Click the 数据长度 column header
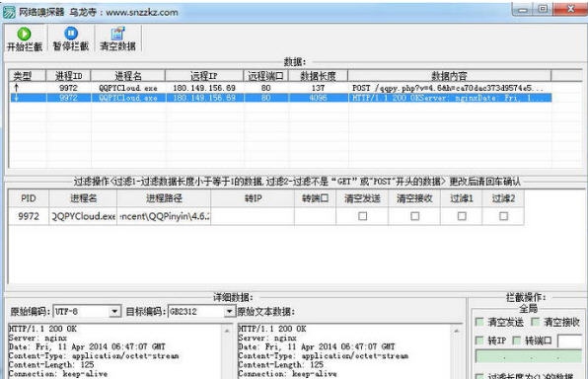 click(318, 76)
